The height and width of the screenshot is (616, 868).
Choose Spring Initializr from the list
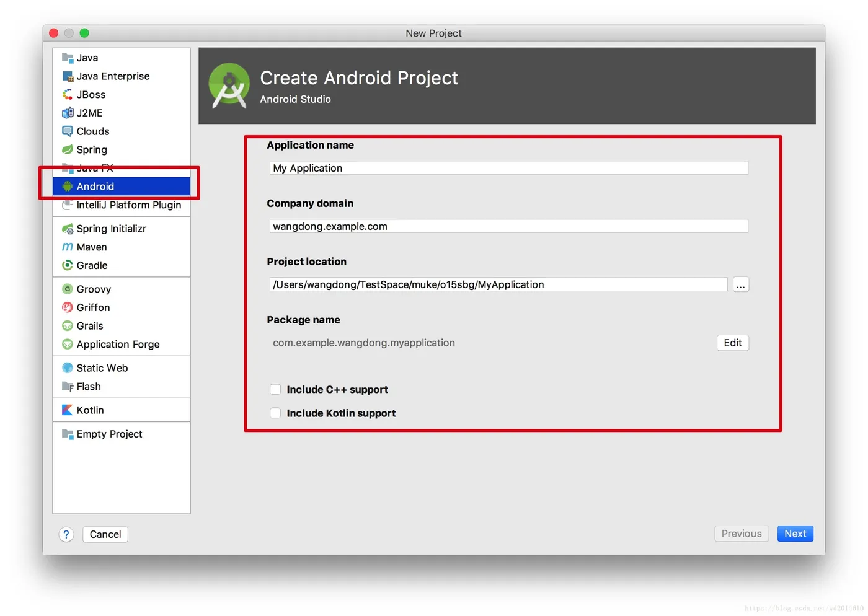(x=122, y=229)
